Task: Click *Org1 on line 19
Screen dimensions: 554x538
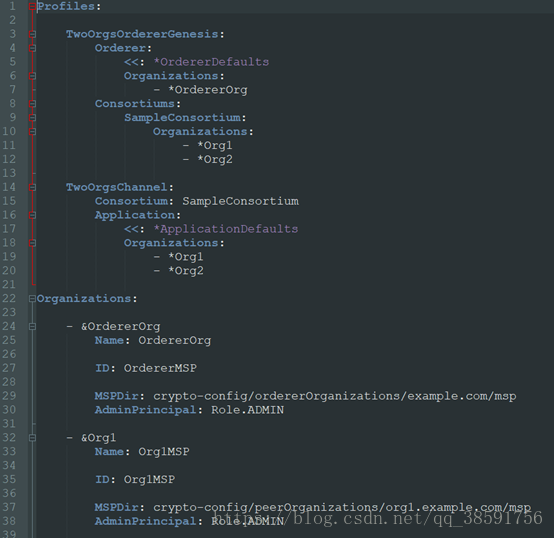Action: [185, 257]
